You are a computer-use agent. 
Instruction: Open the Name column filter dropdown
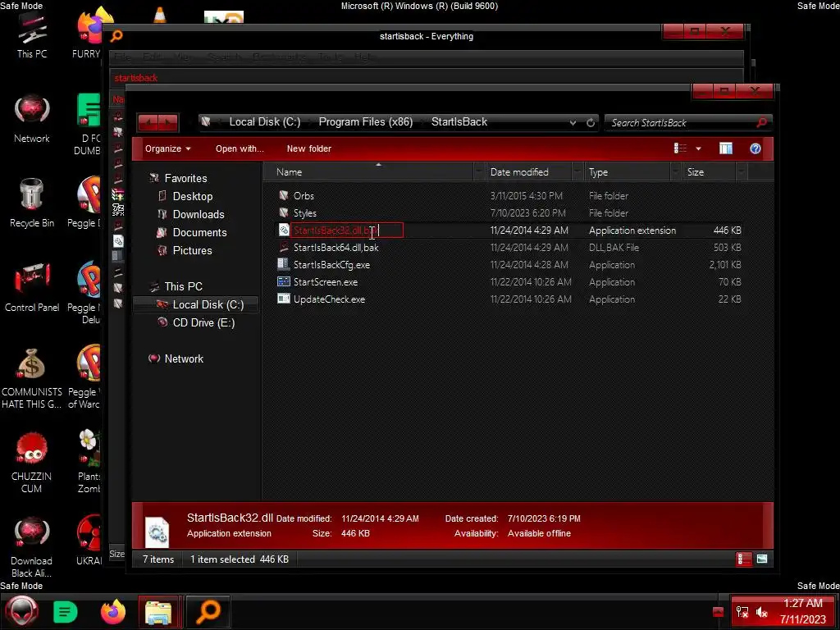click(x=479, y=172)
